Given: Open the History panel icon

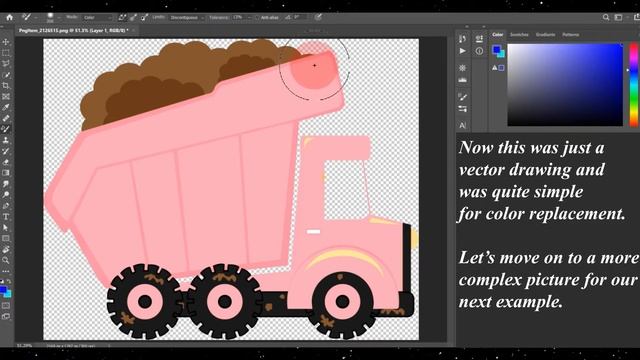Looking at the screenshot, I should 462,39.
